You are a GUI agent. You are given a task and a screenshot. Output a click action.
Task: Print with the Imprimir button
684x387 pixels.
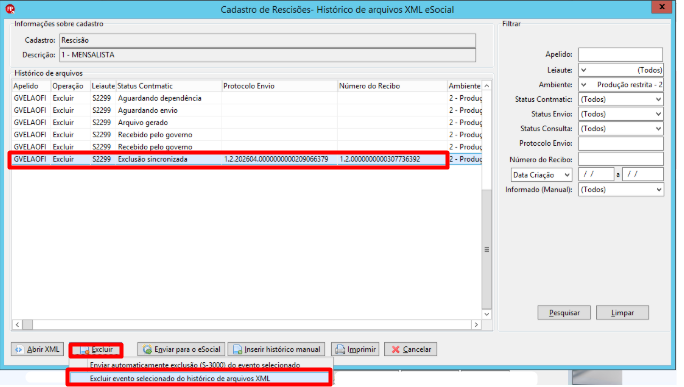click(355, 349)
